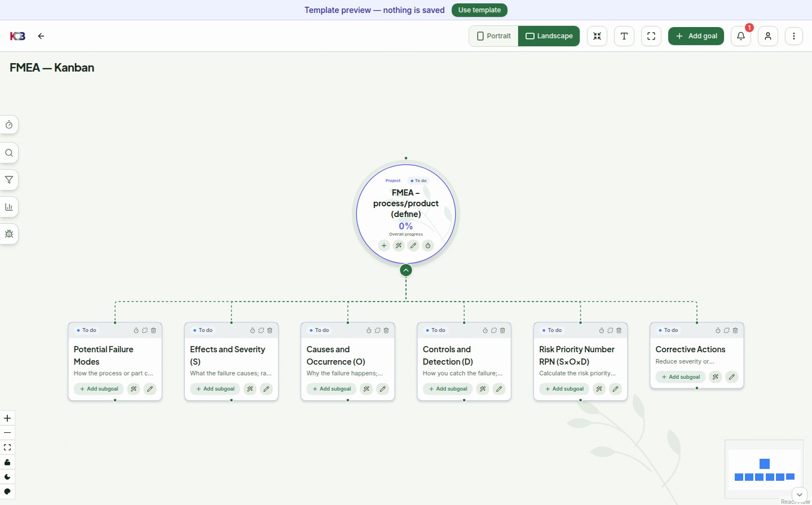This screenshot has height=505, width=812.
Task: Open the timer icon in left sidebar
Action: 9,125
